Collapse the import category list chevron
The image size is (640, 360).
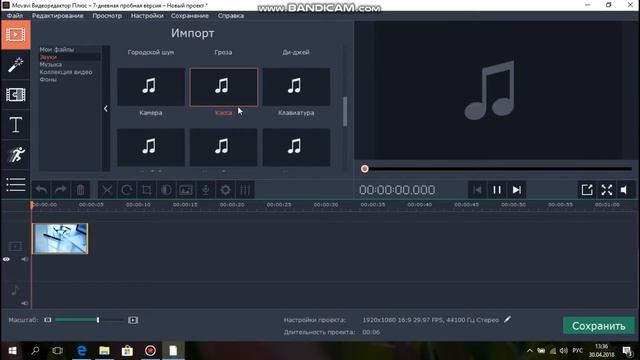click(x=106, y=109)
